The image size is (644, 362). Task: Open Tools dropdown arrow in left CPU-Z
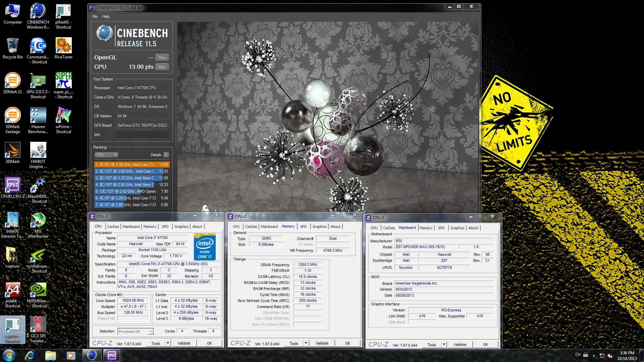tap(168, 343)
